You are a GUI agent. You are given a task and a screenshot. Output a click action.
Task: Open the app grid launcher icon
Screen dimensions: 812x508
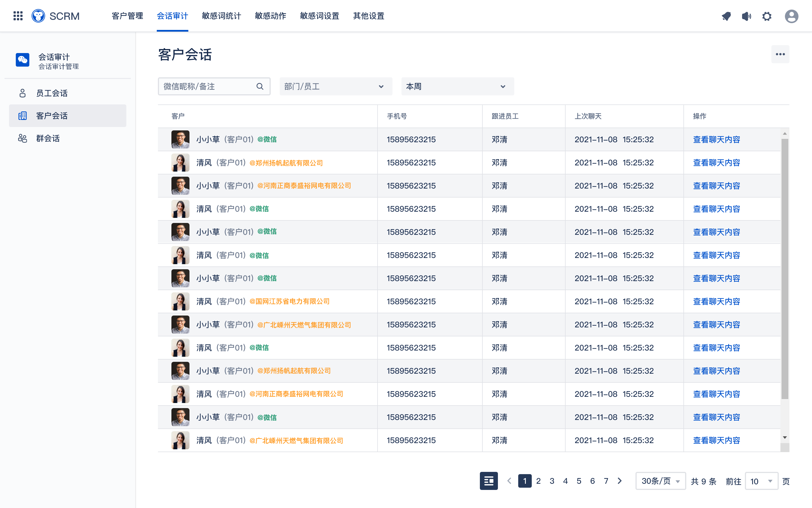pos(18,16)
